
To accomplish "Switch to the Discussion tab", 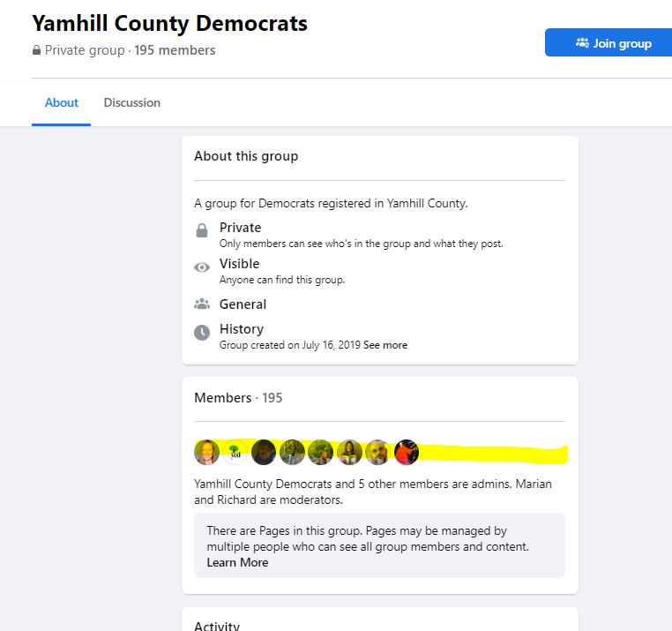I will [132, 103].
